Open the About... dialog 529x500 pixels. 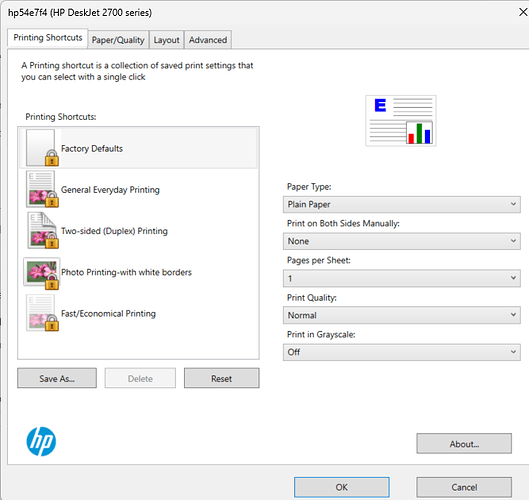point(464,444)
